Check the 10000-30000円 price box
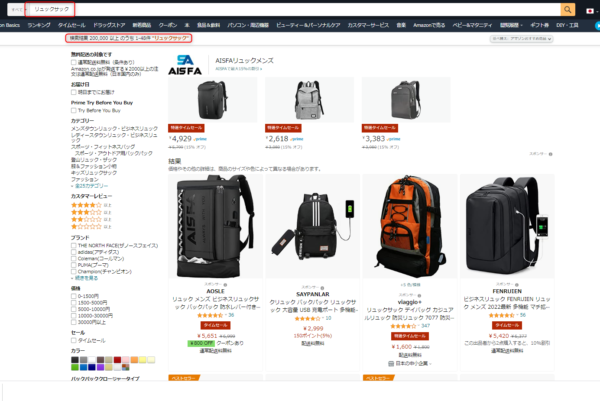This screenshot has width=600, height=401. [x=73, y=316]
